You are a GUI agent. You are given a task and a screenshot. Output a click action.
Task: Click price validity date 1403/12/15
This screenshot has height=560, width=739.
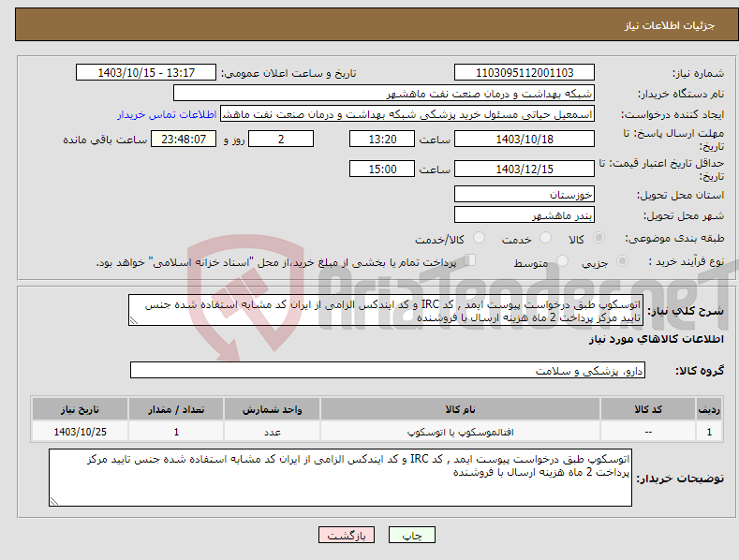(525, 169)
